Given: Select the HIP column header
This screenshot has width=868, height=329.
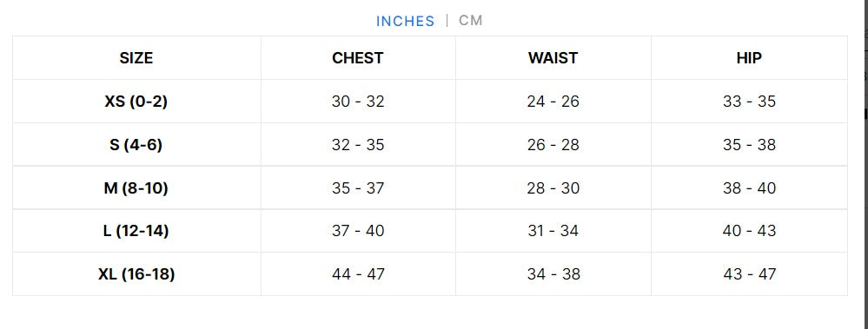Looking at the screenshot, I should coord(749,58).
